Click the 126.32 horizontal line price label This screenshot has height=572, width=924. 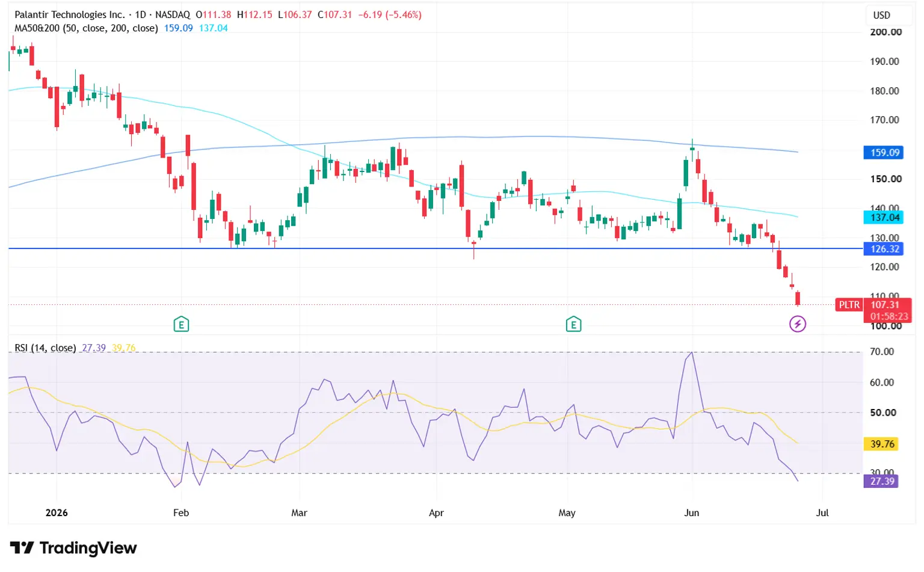point(885,249)
